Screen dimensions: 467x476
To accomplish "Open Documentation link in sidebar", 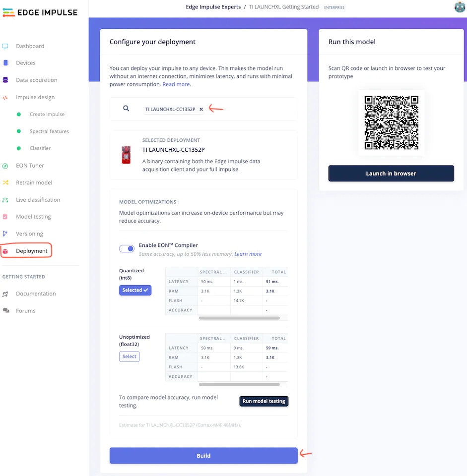I will tap(36, 294).
